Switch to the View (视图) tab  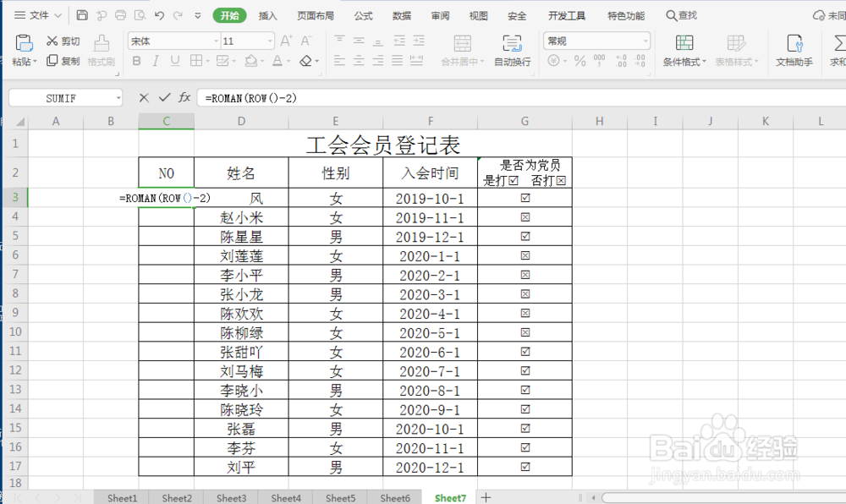(x=479, y=15)
